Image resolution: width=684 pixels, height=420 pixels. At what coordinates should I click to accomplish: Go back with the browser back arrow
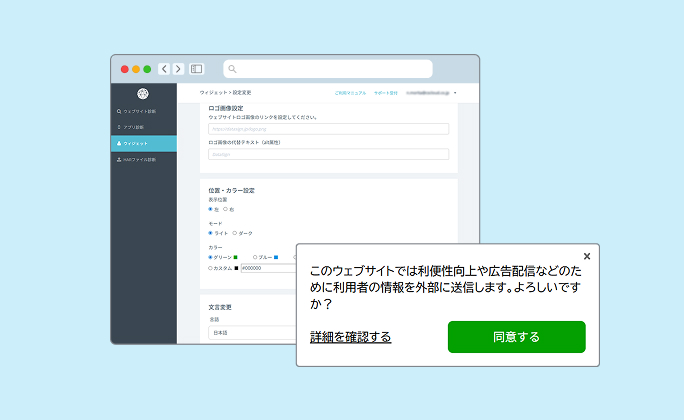164,69
